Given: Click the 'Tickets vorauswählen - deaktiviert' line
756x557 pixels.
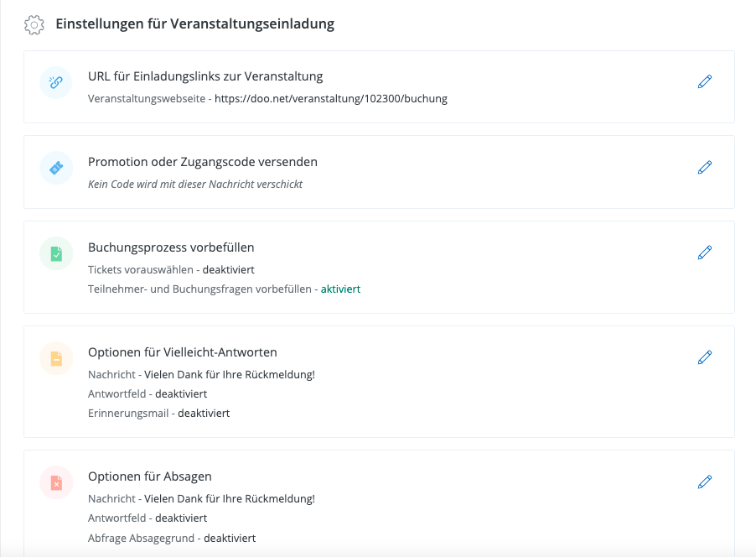Looking at the screenshot, I should pos(171,269).
